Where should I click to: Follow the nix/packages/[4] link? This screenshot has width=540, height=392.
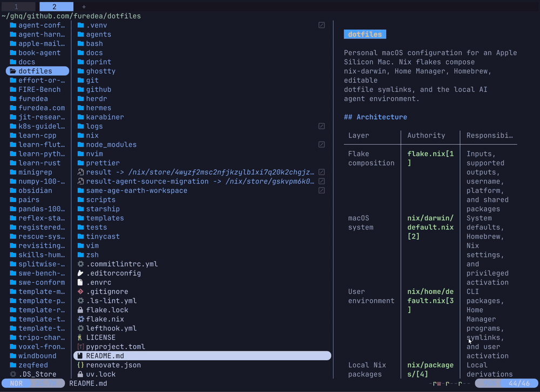pyautogui.click(x=430, y=370)
